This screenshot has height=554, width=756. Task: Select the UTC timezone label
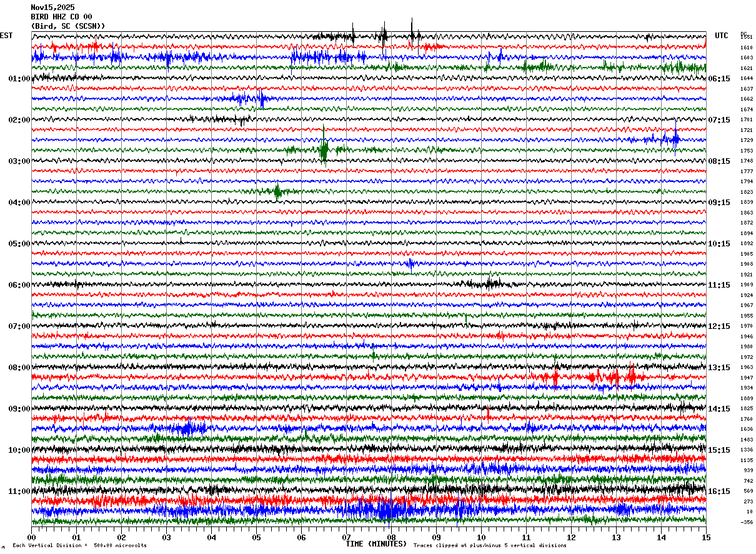tap(722, 36)
